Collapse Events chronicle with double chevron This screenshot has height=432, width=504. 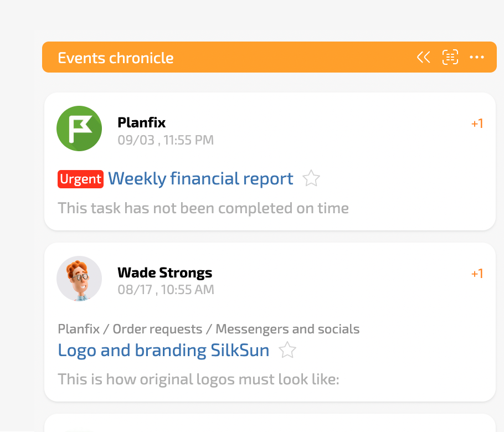[423, 58]
